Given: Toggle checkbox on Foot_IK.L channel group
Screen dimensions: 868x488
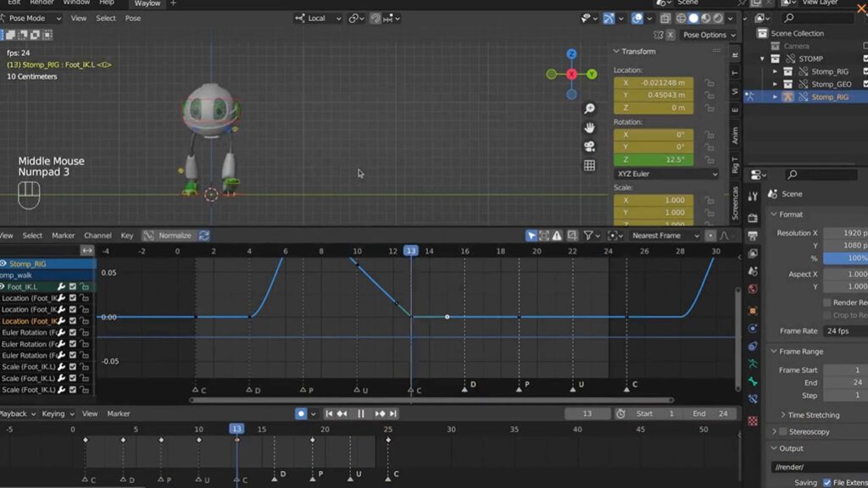Looking at the screenshot, I should click(73, 286).
